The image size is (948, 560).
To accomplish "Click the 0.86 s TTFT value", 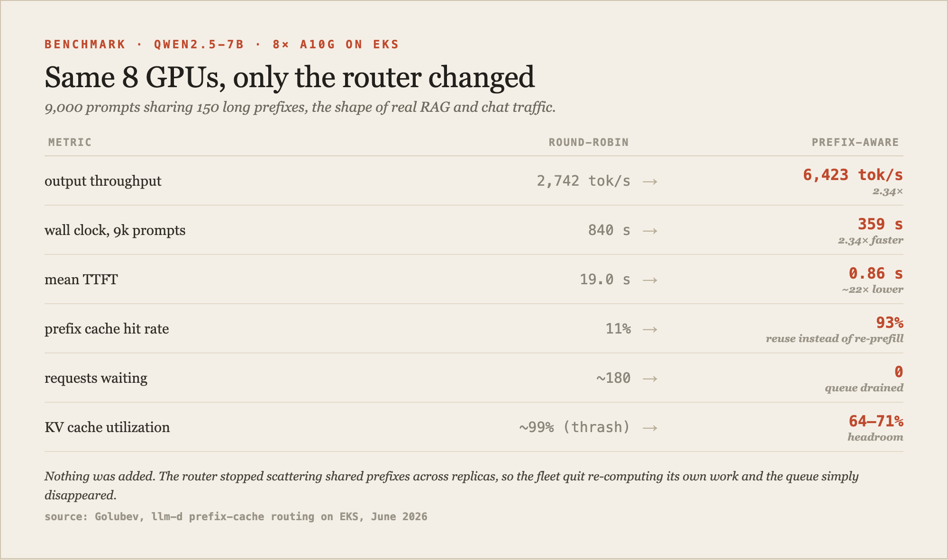I will (x=876, y=273).
